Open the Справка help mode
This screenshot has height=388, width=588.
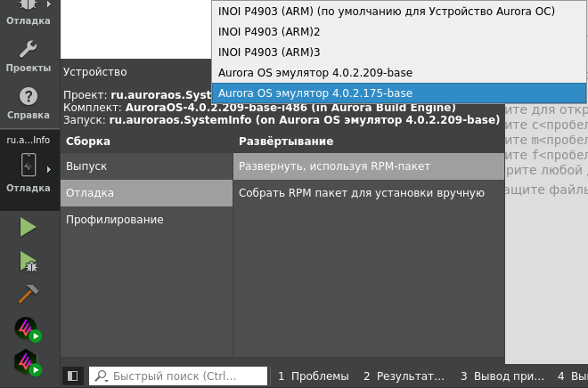point(29,103)
